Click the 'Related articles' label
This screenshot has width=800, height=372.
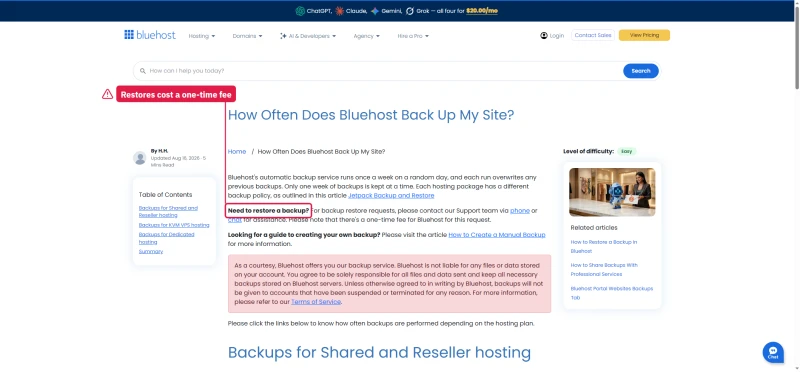pos(594,228)
